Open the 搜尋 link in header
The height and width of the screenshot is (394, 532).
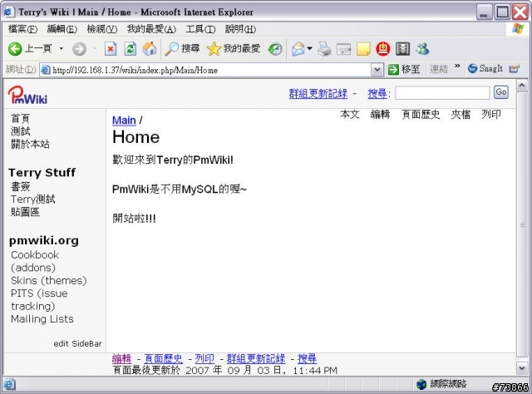tap(377, 94)
